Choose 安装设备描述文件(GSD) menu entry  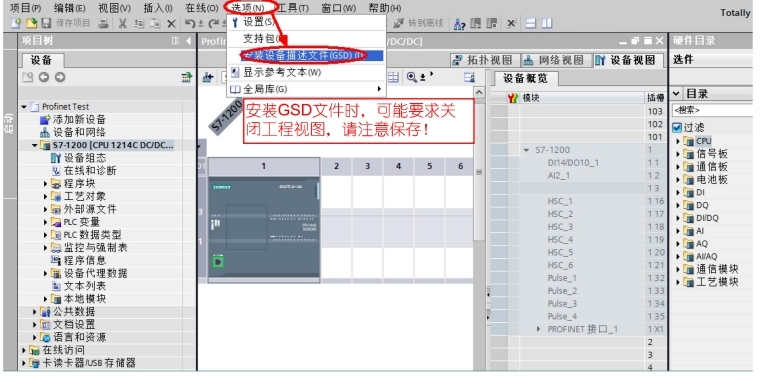[x=307, y=55]
